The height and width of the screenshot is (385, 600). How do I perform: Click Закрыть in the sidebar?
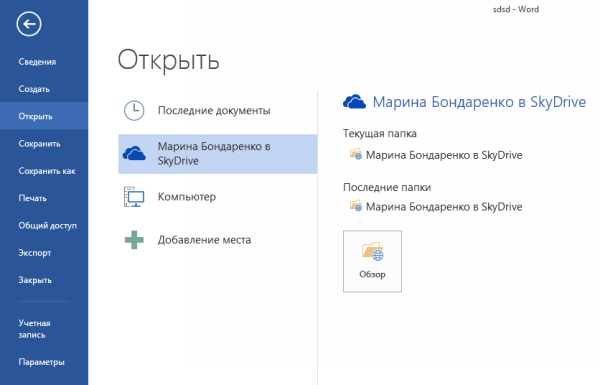click(35, 281)
